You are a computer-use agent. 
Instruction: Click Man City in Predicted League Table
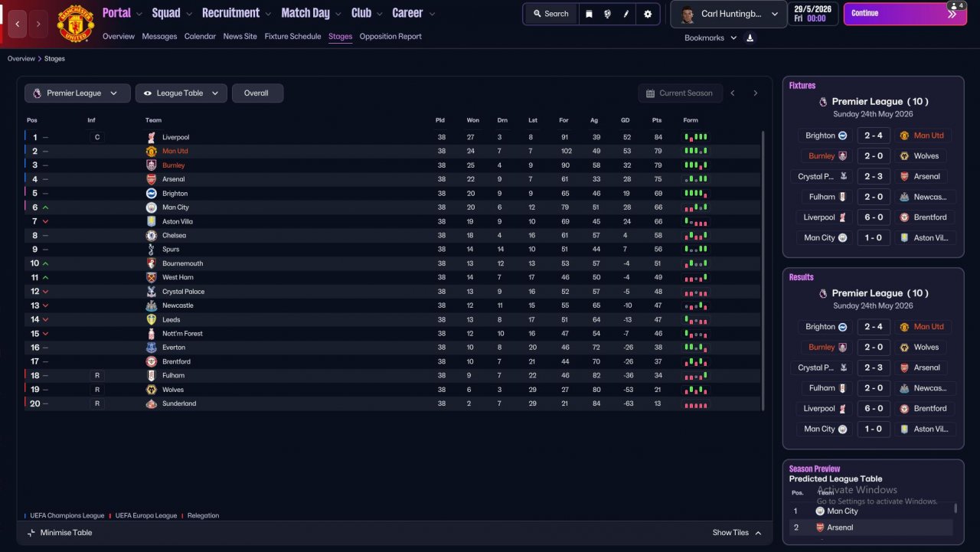842,511
